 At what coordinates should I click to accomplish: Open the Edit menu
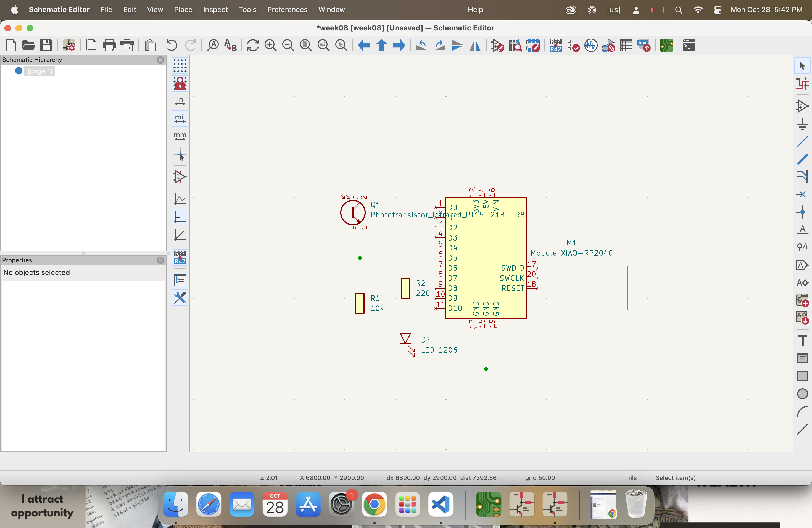coord(130,10)
